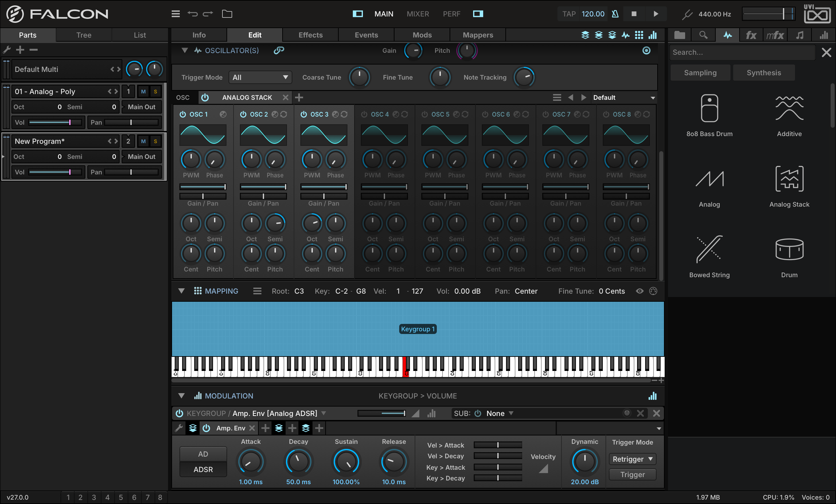Open the fx browser tab icon

pos(751,35)
